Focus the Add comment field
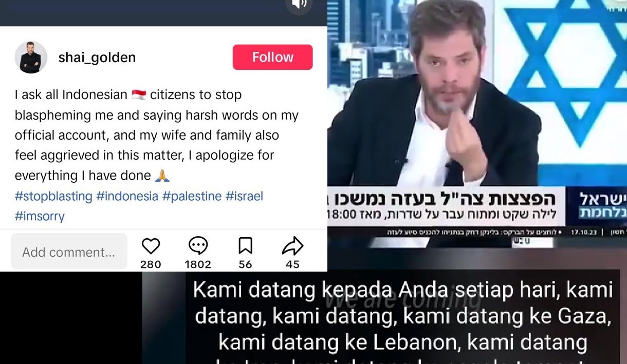Viewport: 627px width, 364px height. (69, 252)
